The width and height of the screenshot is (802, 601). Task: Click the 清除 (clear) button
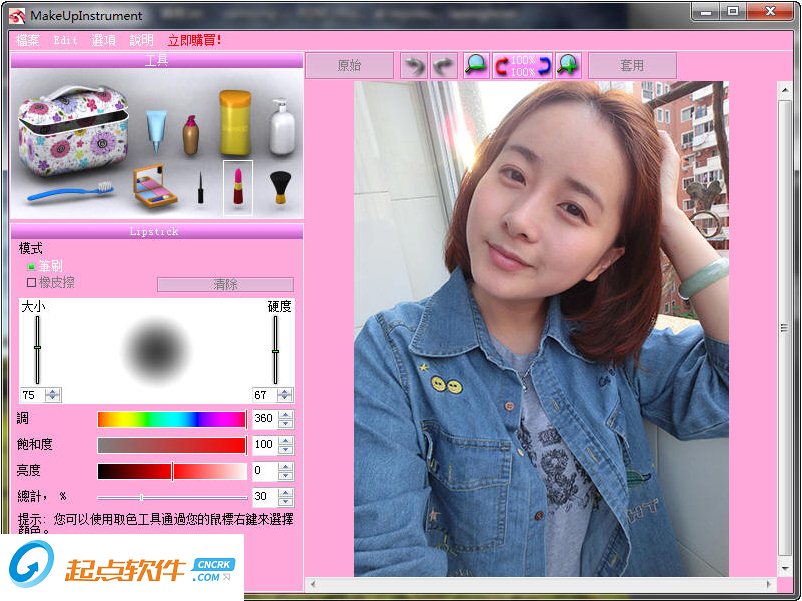coord(224,284)
